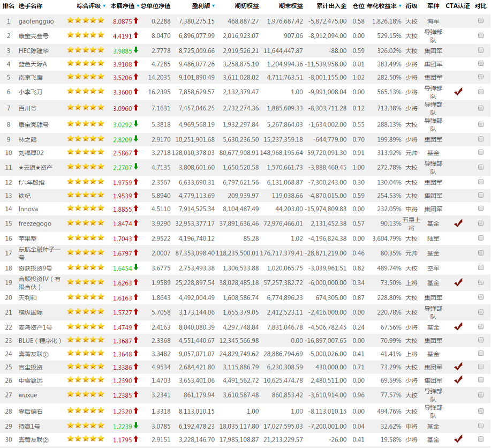Click red up arrow for 铁纪
491x448 pixels.
[136, 195]
